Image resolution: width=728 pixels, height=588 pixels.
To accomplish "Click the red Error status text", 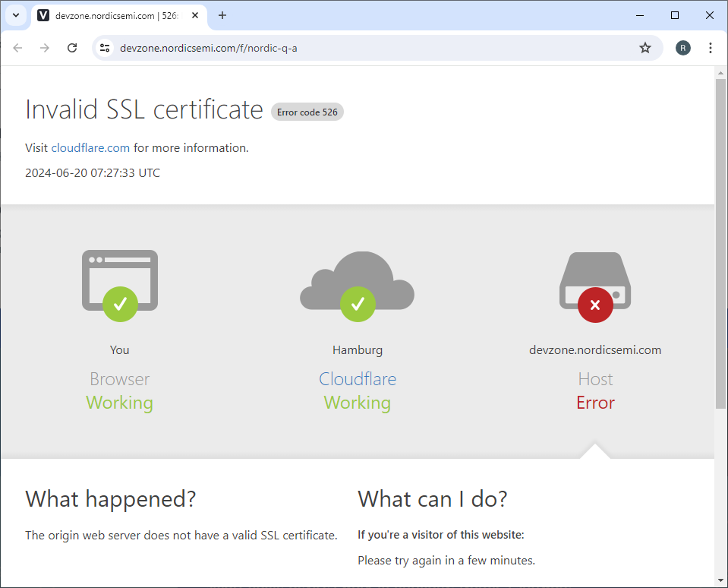I will click(595, 403).
